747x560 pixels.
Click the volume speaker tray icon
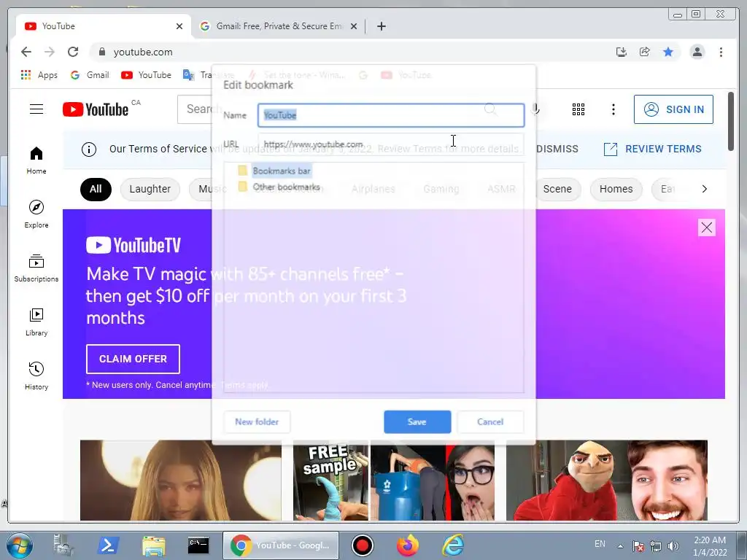tap(673, 545)
